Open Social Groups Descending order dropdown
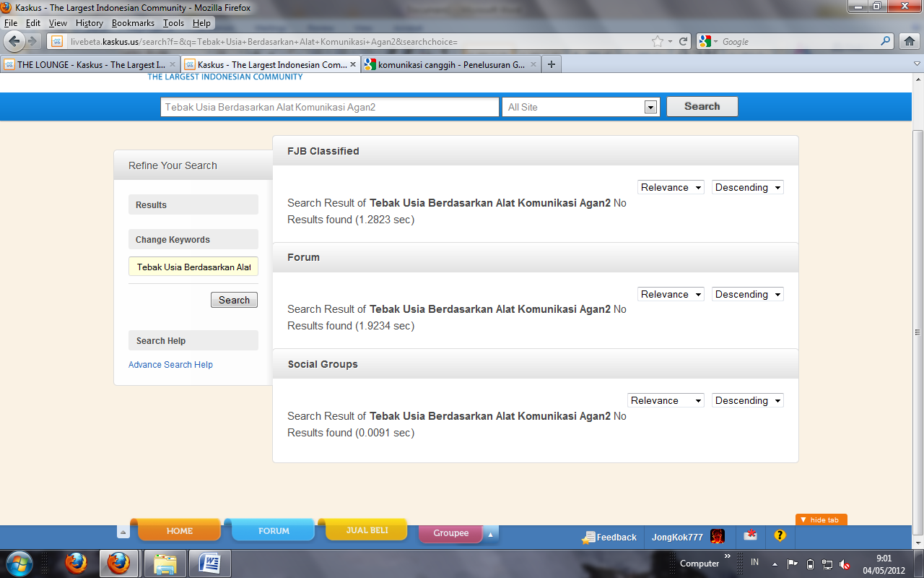This screenshot has height=578, width=924. 747,400
